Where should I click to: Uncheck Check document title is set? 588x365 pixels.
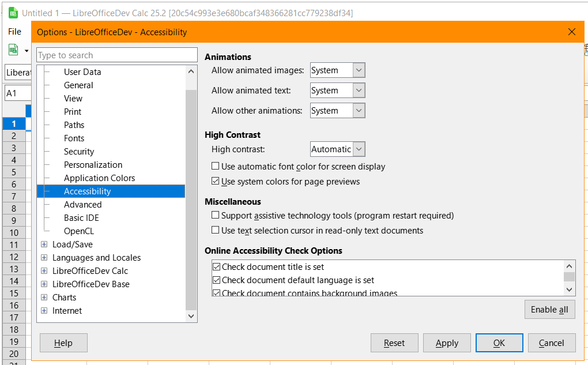(x=216, y=267)
